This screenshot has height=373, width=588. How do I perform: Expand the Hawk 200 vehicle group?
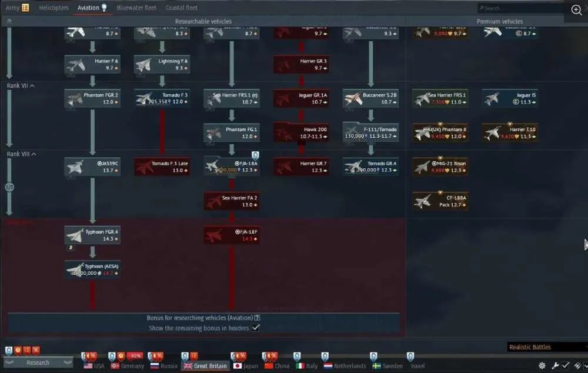[301, 133]
